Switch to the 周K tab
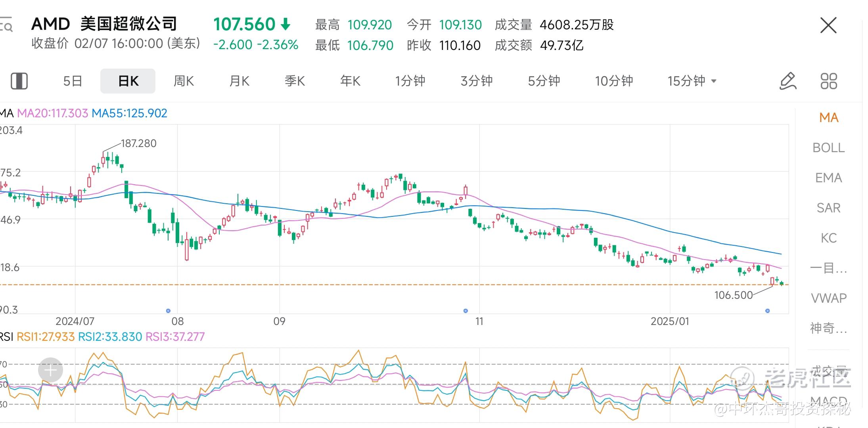 [x=184, y=81]
